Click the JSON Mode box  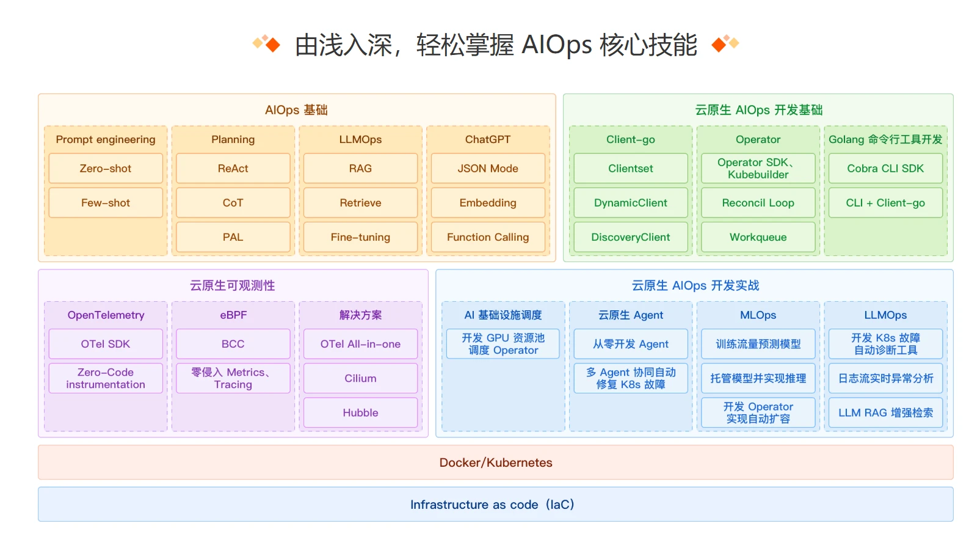488,168
